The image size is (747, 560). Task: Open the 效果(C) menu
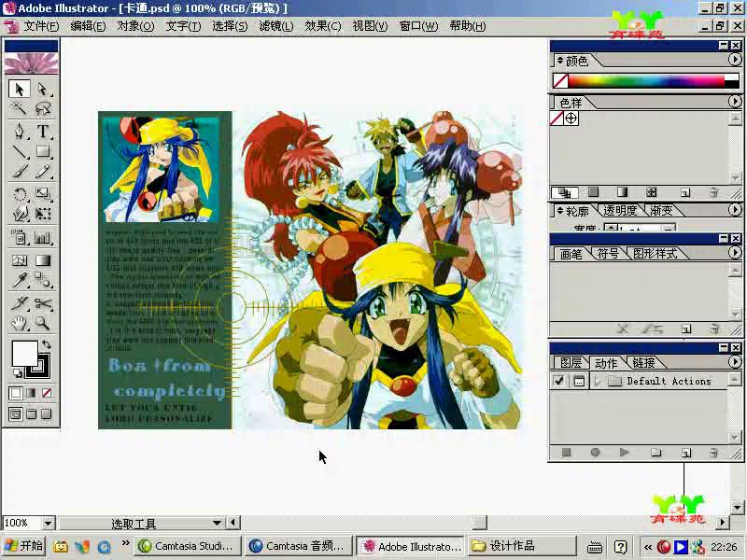coord(322,26)
